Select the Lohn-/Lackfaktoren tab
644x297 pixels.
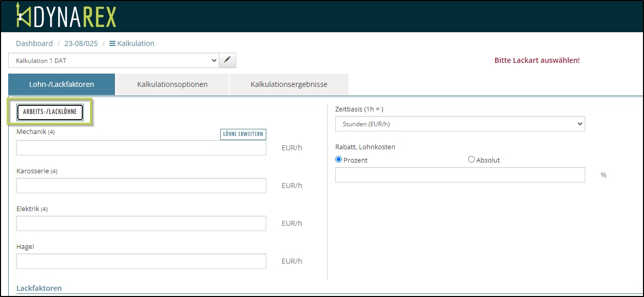point(61,84)
